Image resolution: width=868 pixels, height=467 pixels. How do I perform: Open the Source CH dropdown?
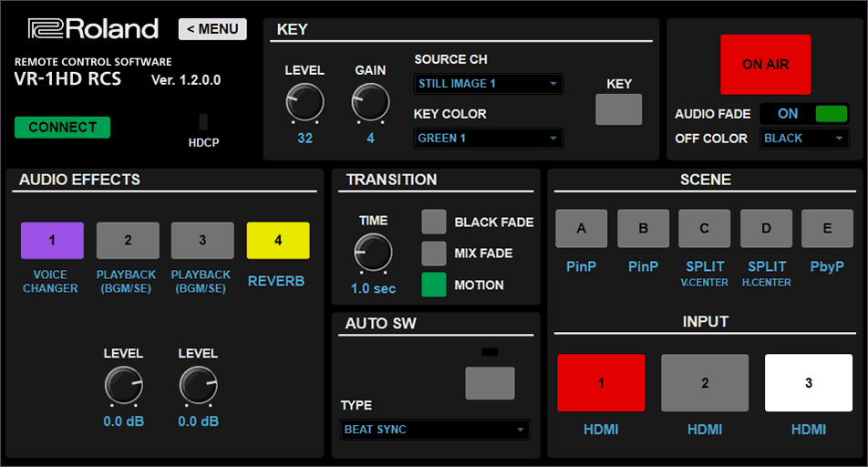pyautogui.click(x=488, y=84)
